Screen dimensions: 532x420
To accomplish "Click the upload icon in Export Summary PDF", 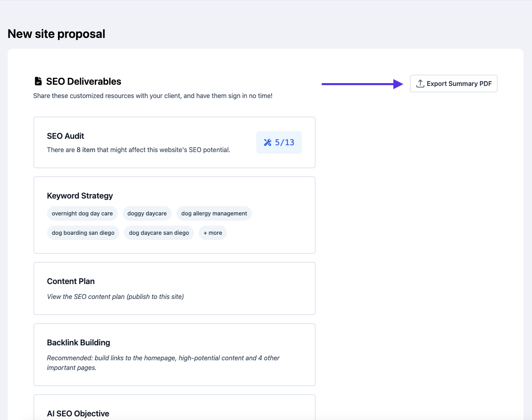I will pyautogui.click(x=420, y=84).
